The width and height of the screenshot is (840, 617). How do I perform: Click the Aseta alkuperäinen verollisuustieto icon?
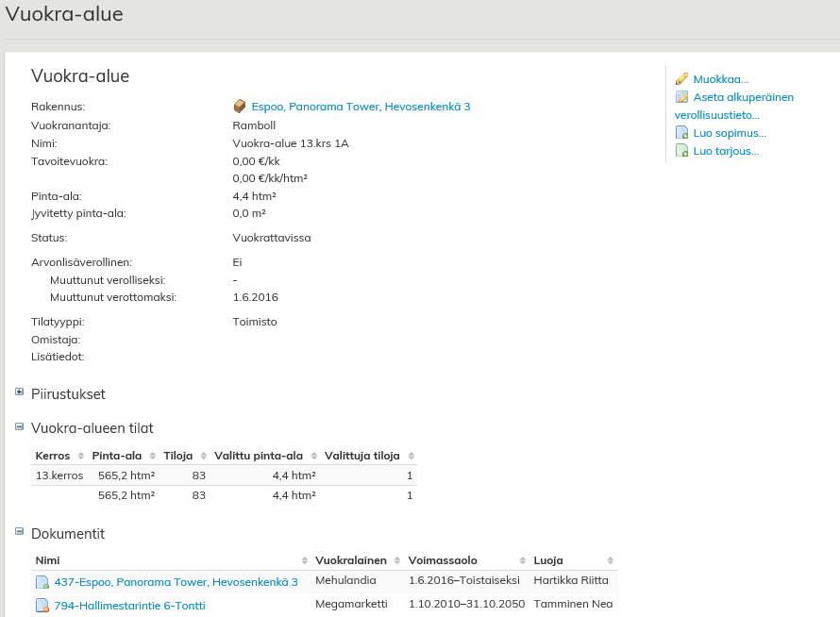681,97
